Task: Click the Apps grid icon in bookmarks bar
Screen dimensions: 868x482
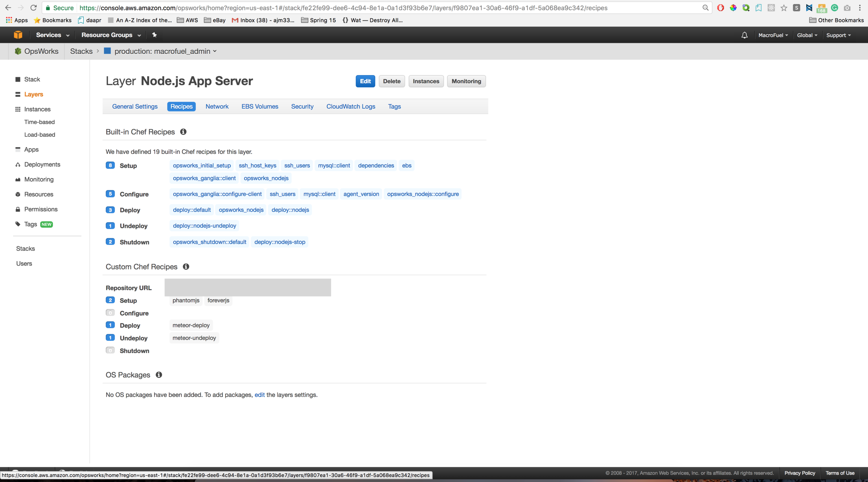Action: [9, 20]
